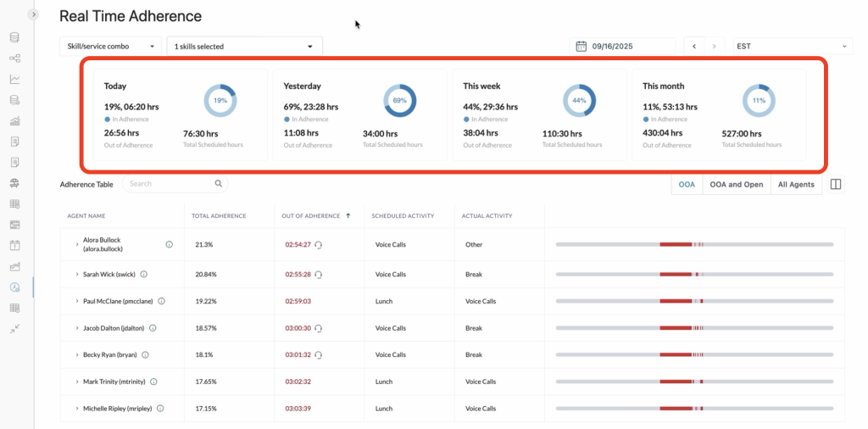Click the info icon next to Paul McClane

coord(161,301)
